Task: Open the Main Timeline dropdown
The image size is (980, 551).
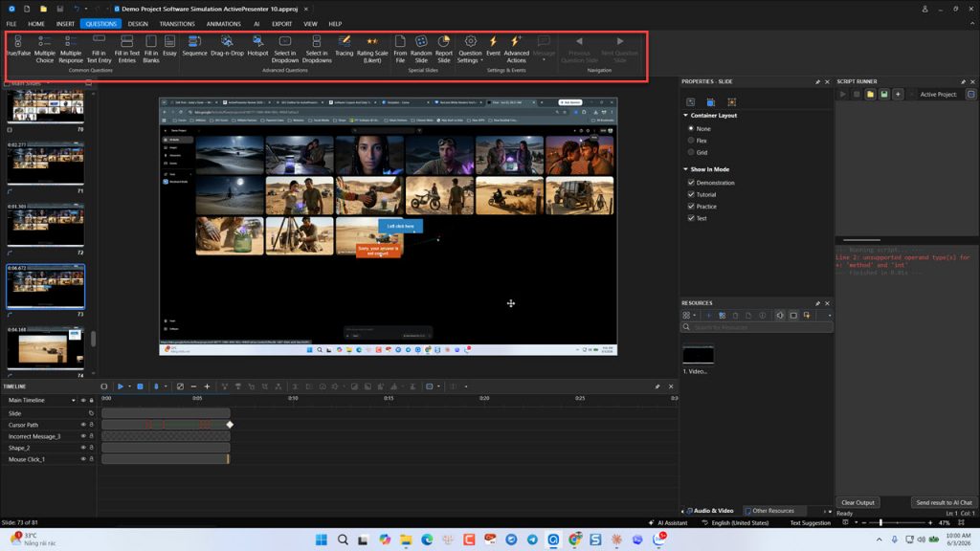Action: pyautogui.click(x=73, y=401)
